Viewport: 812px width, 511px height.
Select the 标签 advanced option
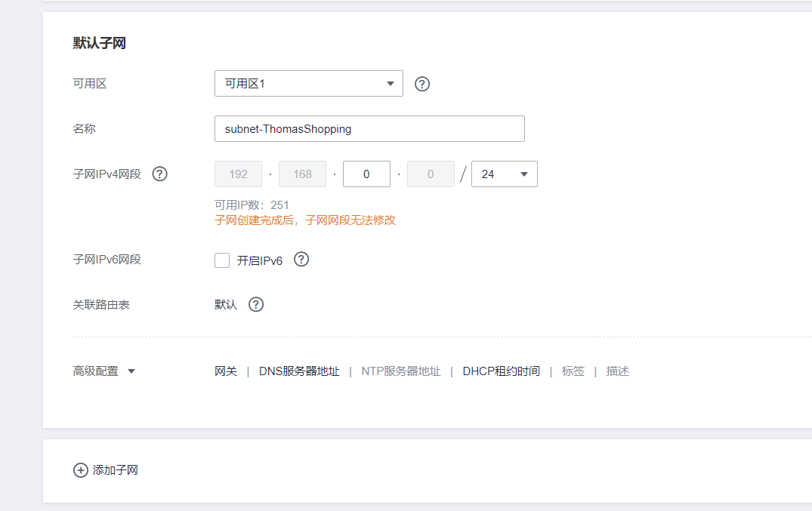coord(573,371)
